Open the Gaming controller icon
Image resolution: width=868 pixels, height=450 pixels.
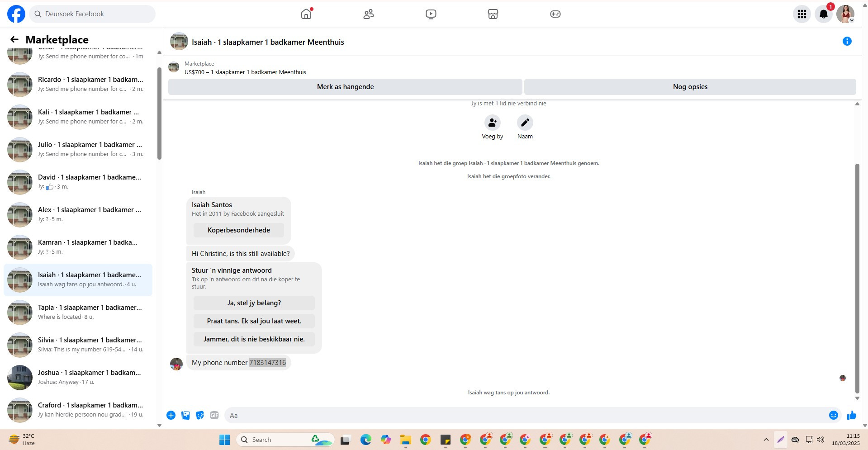pyautogui.click(x=555, y=14)
